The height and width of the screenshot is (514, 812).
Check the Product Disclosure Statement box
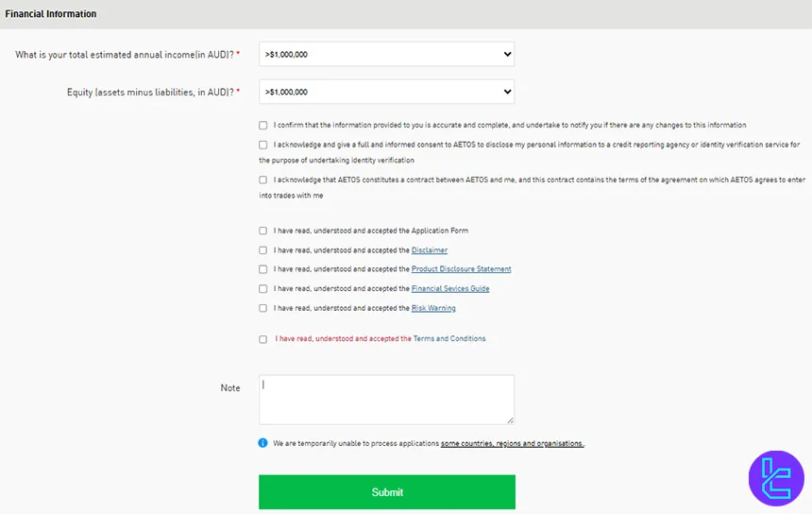(263, 269)
